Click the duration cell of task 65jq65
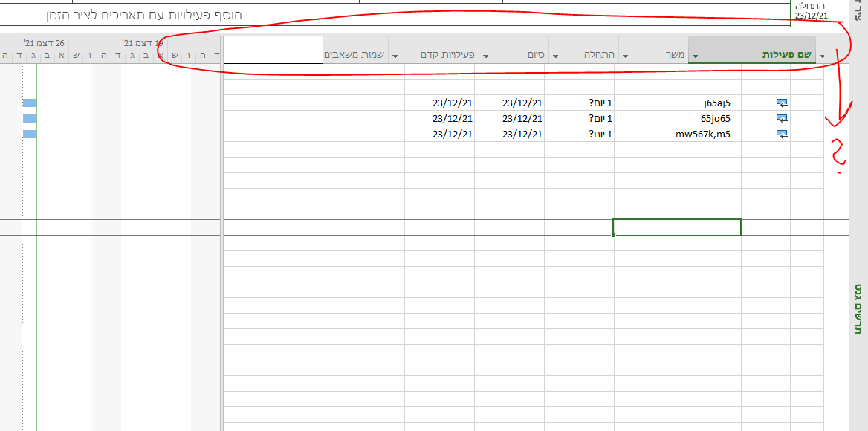This screenshot has height=431, width=868. click(x=580, y=118)
